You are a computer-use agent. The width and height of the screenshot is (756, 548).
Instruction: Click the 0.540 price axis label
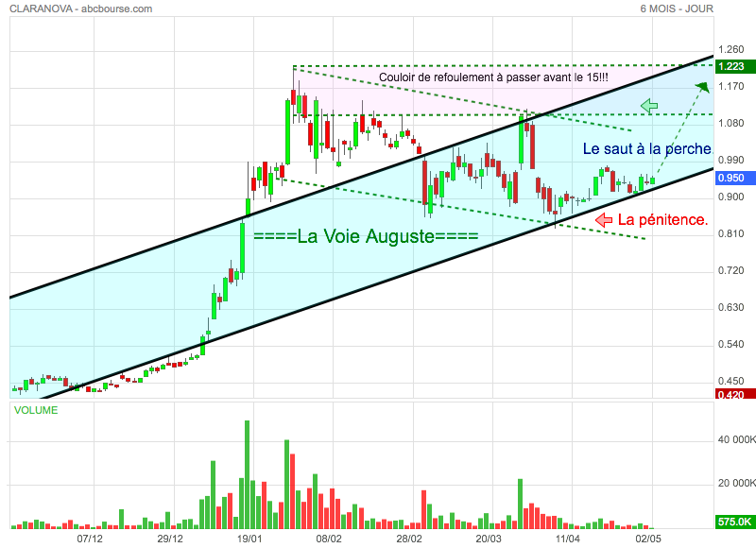tap(730, 345)
